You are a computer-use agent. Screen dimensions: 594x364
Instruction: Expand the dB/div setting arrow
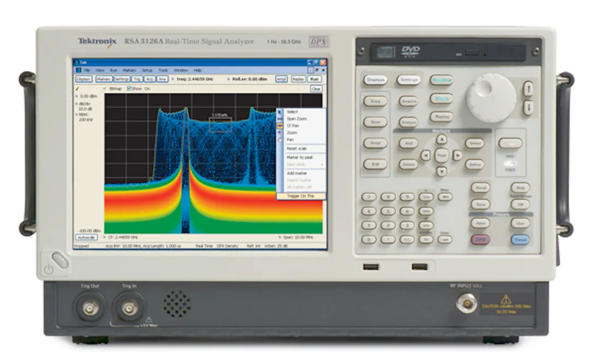(x=76, y=104)
